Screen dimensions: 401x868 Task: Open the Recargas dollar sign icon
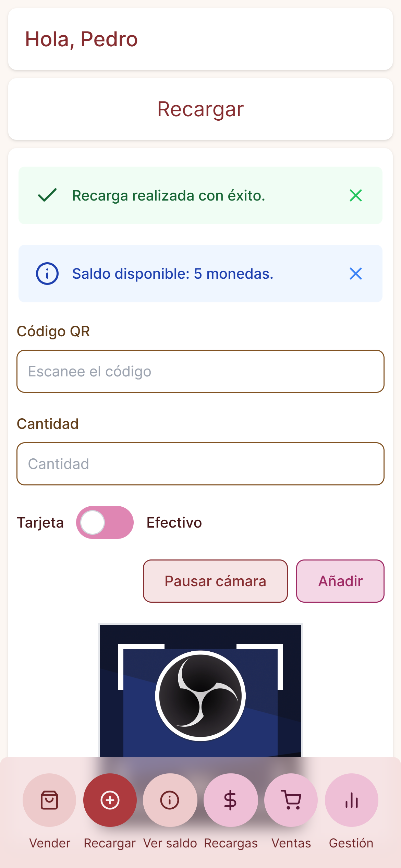tap(231, 800)
